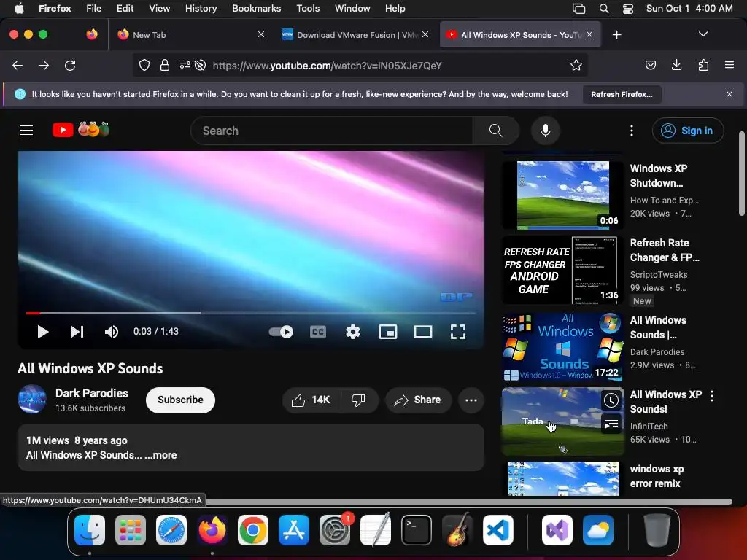Dismiss the Firefox refresh notification bar
Image resolution: width=747 pixels, height=560 pixels.
point(729,94)
